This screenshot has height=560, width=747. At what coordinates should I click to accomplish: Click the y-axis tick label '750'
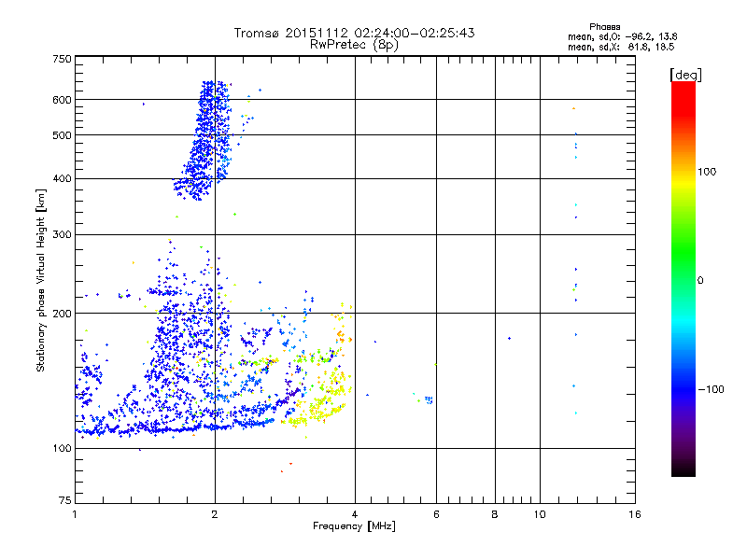pos(62,59)
